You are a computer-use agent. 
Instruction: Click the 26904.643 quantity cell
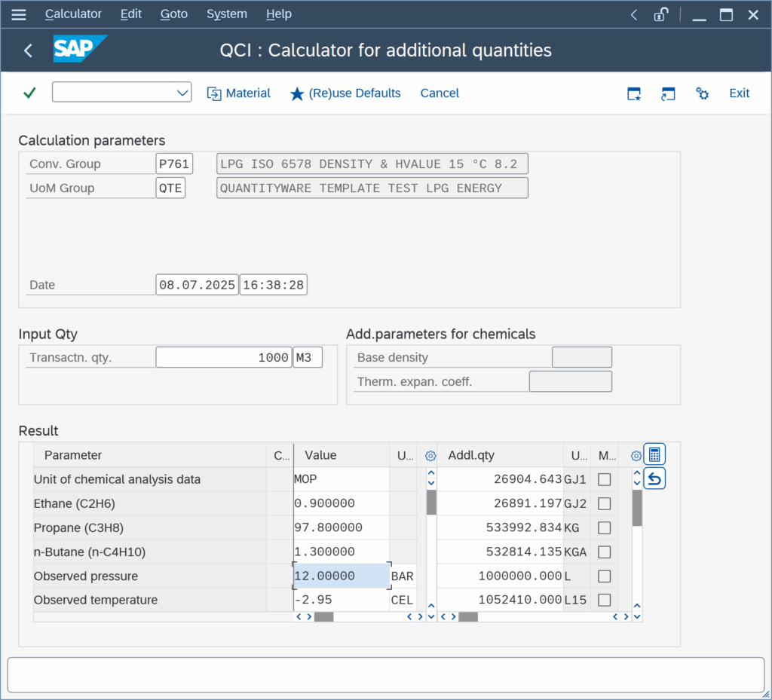pos(501,480)
